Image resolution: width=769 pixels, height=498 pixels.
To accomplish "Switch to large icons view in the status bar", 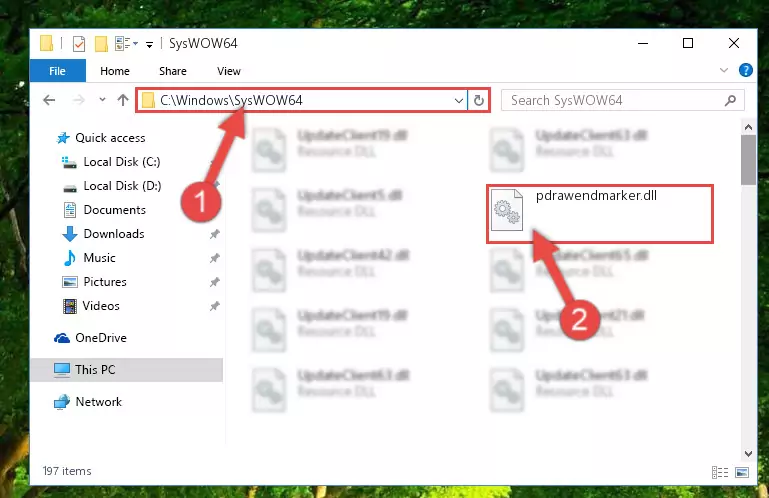I will coord(742,472).
